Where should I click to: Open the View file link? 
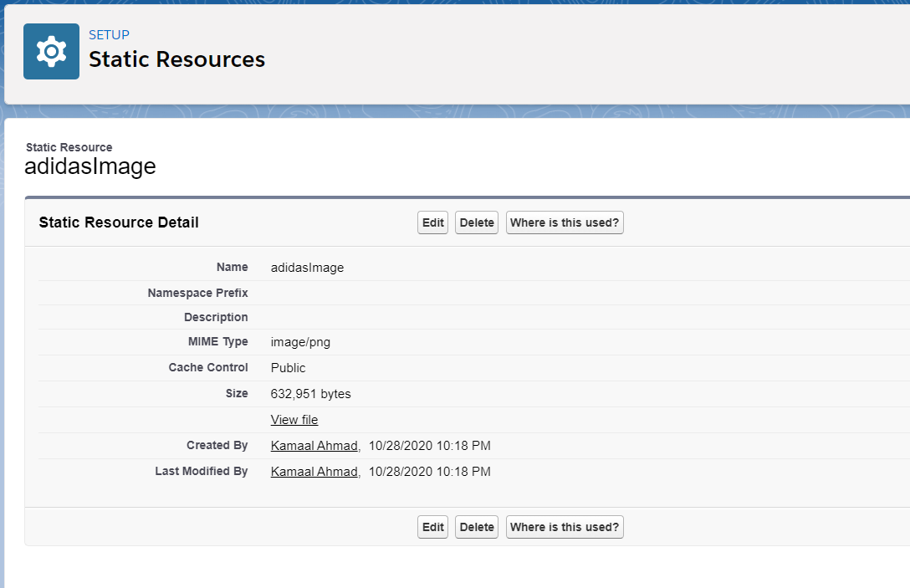coord(294,420)
